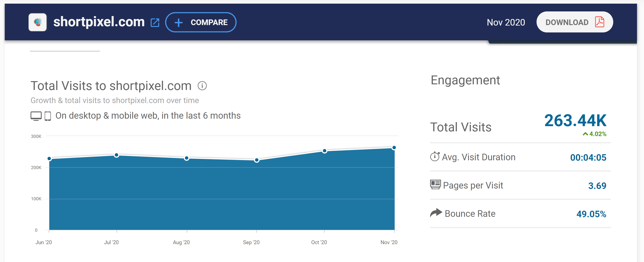The height and width of the screenshot is (262, 644).
Task: Select the Jun '20 chart data point
Action: coord(49,159)
